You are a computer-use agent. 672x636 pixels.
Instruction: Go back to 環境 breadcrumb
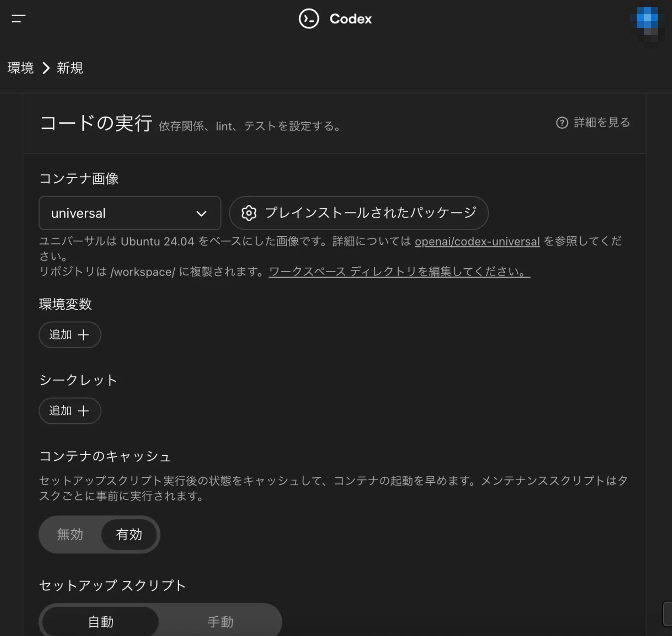pyautogui.click(x=21, y=68)
